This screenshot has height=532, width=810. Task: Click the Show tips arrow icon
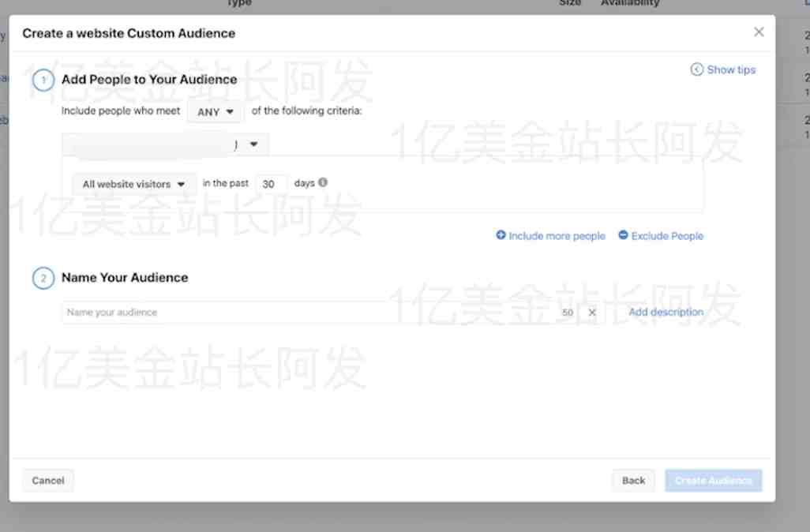pyautogui.click(x=696, y=69)
